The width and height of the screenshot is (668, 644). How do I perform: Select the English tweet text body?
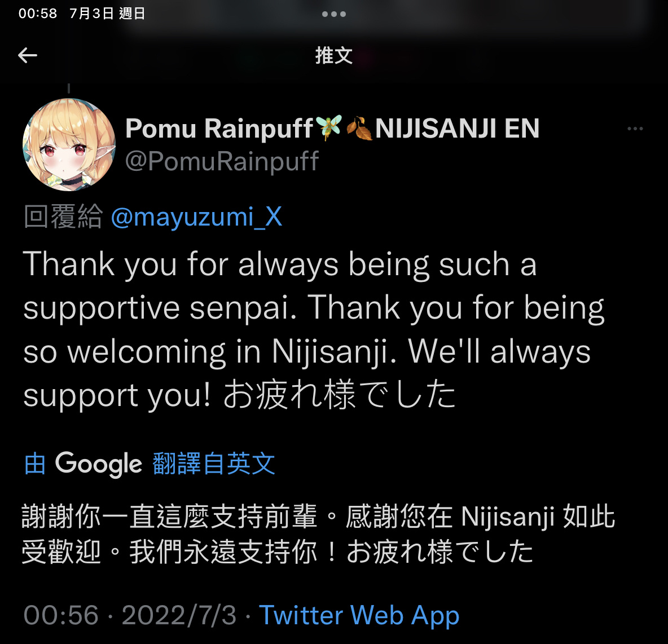314,329
